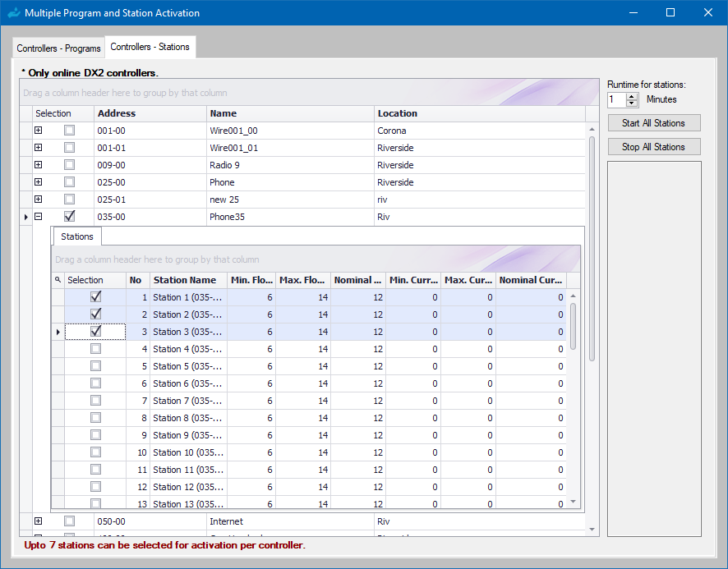728x569 pixels.
Task: Enable the Station 6 checkbox
Action: click(95, 383)
